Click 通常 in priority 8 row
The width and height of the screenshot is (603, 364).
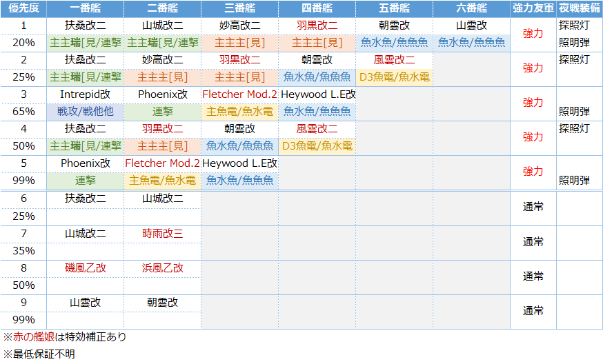click(x=533, y=276)
